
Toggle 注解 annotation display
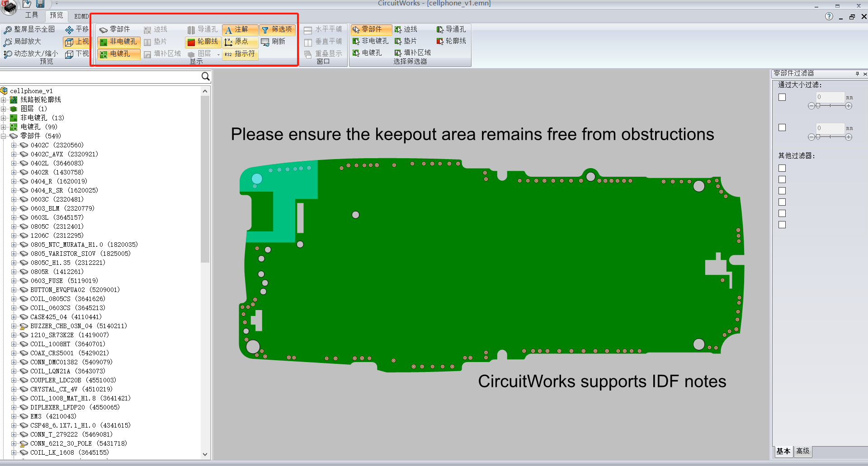[240, 29]
